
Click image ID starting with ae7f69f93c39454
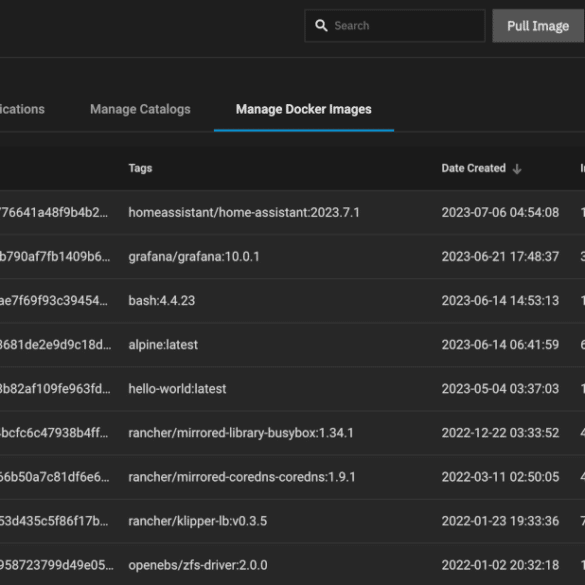coord(54,300)
